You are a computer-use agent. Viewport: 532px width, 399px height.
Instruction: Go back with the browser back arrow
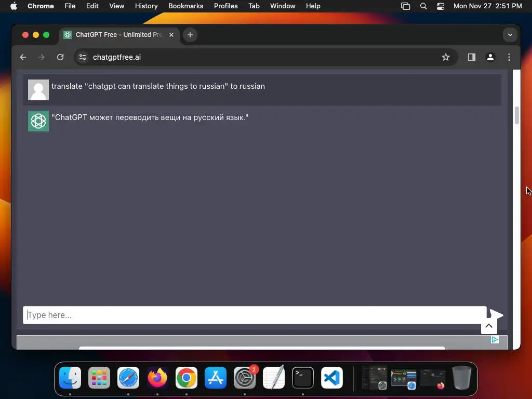(23, 57)
